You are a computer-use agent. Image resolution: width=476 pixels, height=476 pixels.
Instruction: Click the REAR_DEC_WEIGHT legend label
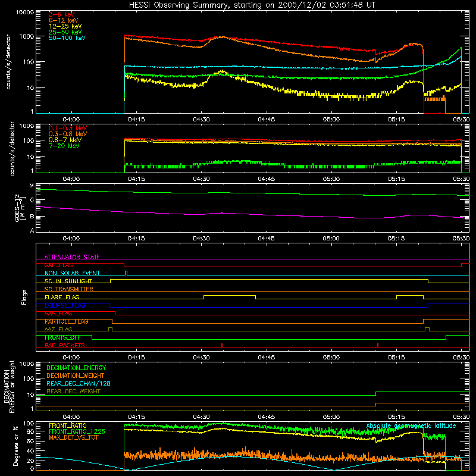[73, 392]
